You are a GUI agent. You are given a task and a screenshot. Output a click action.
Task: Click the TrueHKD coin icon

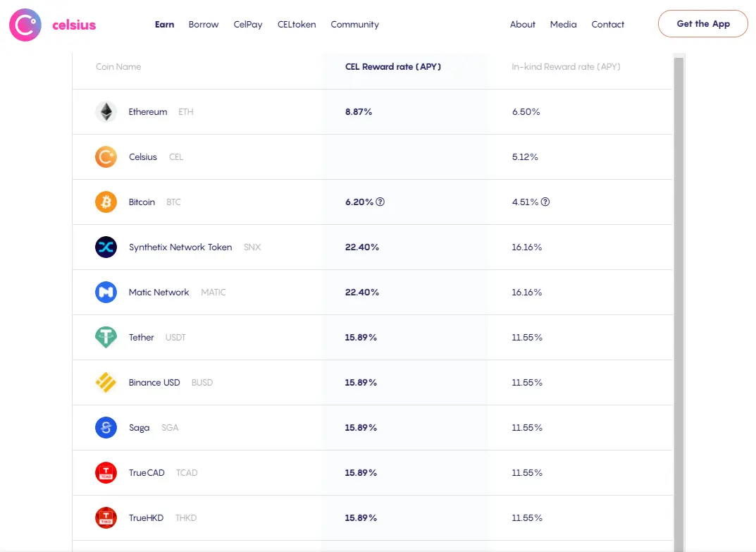click(106, 517)
